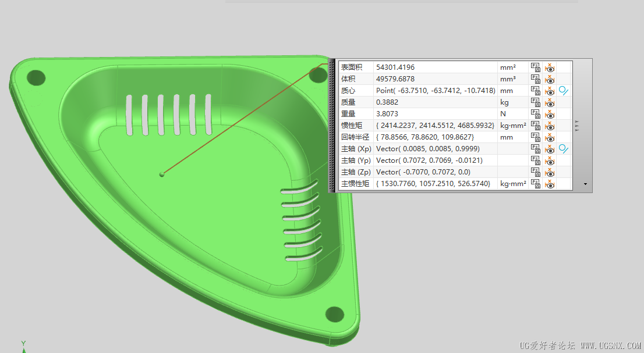
Task: Click the centroid point marker on the green model
Action: point(162,174)
